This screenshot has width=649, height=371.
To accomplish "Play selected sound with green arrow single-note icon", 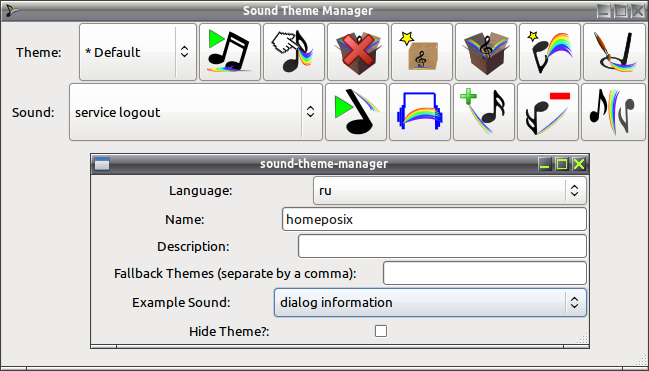I will [356, 112].
